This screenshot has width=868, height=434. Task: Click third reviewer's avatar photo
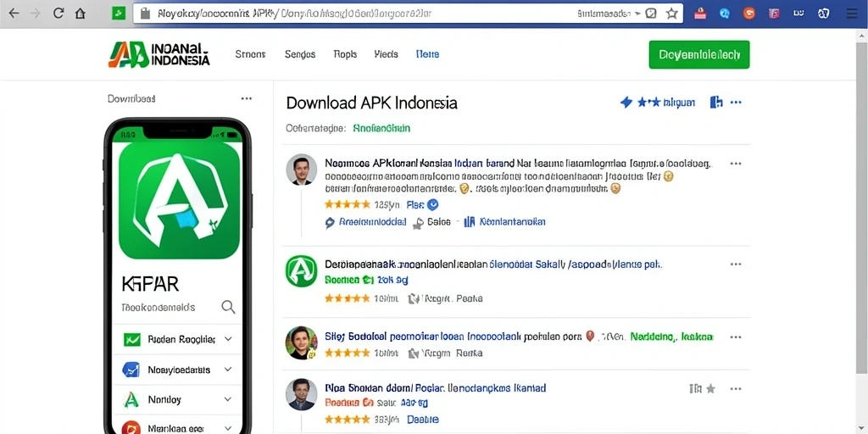click(x=301, y=342)
